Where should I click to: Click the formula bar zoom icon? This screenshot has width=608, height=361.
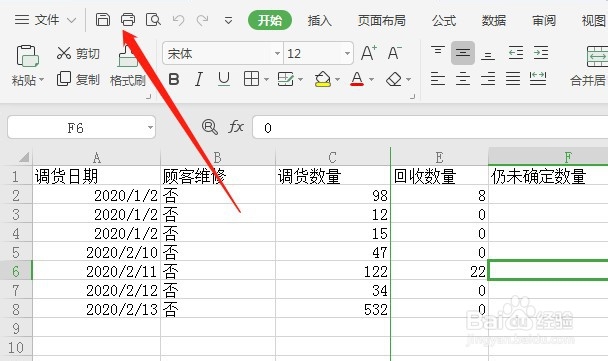pyautogui.click(x=210, y=127)
